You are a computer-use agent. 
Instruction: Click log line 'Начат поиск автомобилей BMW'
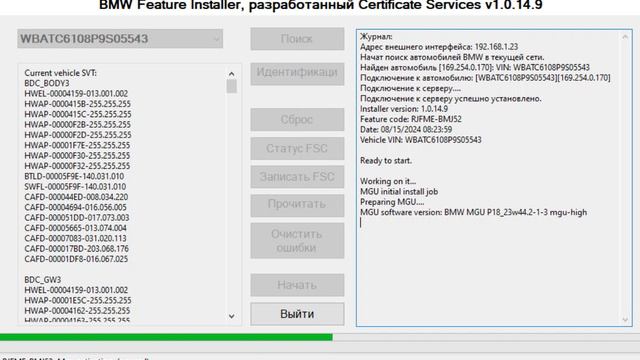tap(452, 57)
